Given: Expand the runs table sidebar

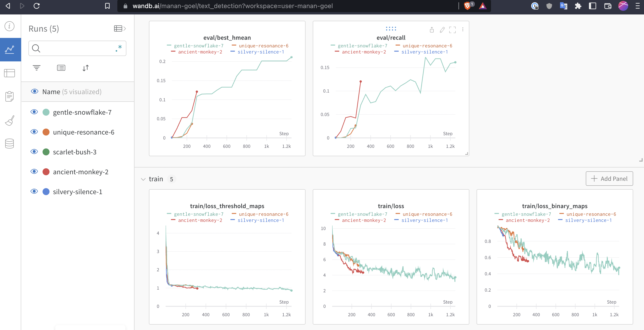Looking at the screenshot, I should pyautogui.click(x=120, y=28).
